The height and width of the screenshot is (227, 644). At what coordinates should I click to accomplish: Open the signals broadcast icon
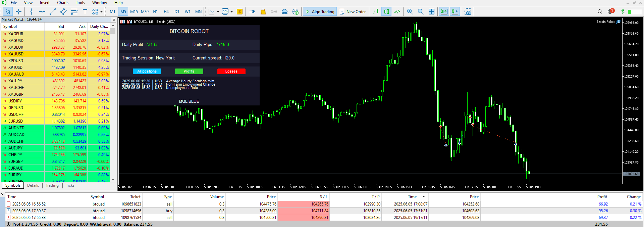274,12
